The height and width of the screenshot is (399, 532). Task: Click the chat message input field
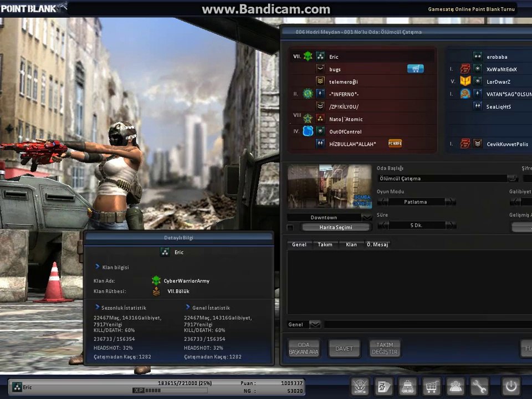(427, 324)
